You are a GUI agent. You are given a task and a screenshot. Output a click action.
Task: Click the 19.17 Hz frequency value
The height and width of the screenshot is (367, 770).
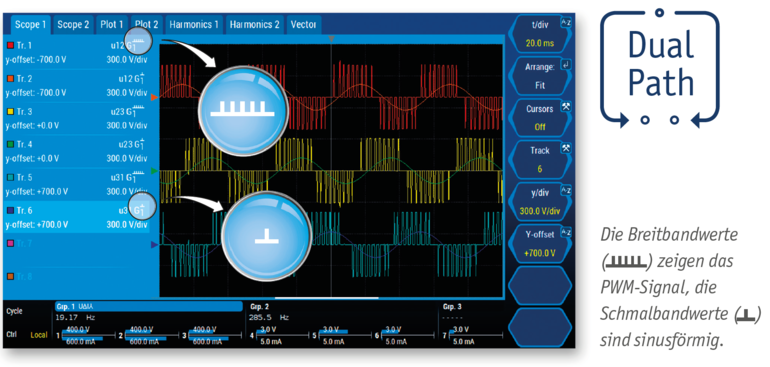click(76, 317)
